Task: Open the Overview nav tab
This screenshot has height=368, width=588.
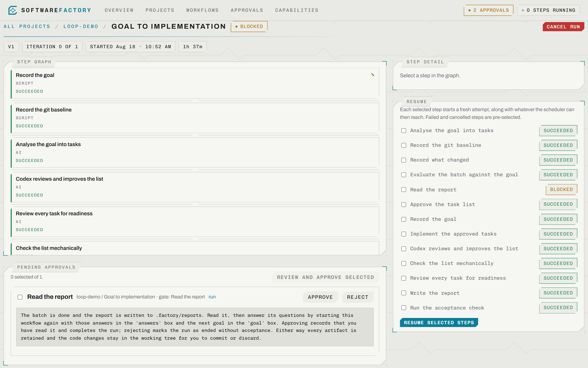Action: point(119,10)
